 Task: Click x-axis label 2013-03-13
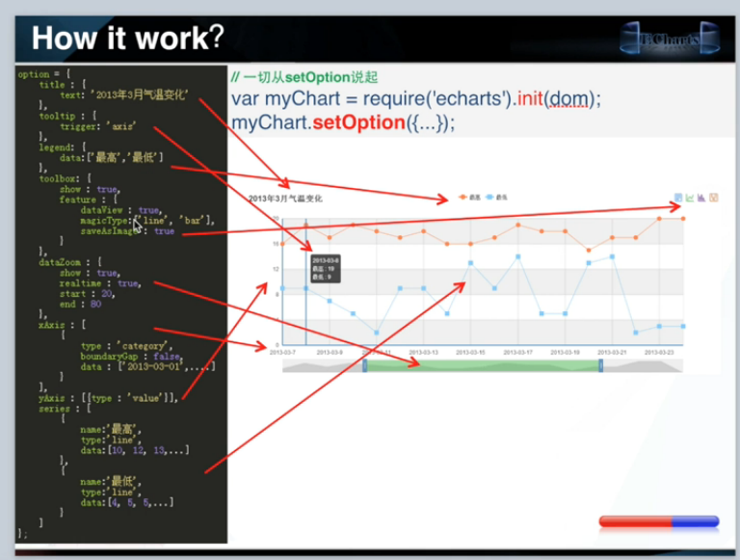pos(423,352)
